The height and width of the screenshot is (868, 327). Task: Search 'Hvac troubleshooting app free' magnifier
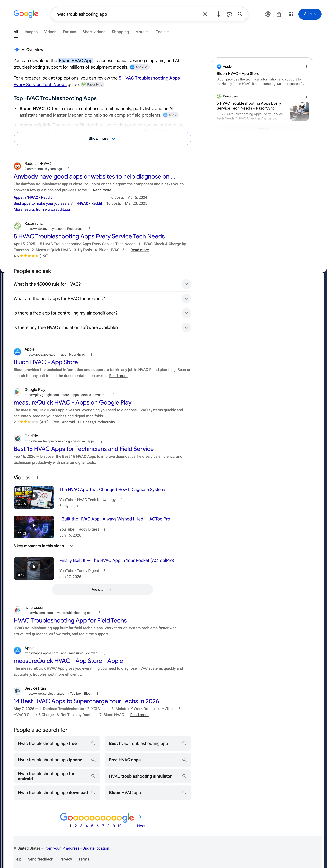[x=93, y=743]
